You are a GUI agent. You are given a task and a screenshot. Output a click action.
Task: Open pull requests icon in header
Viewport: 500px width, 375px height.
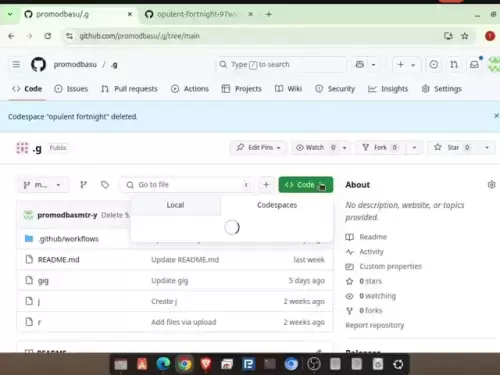point(454,64)
